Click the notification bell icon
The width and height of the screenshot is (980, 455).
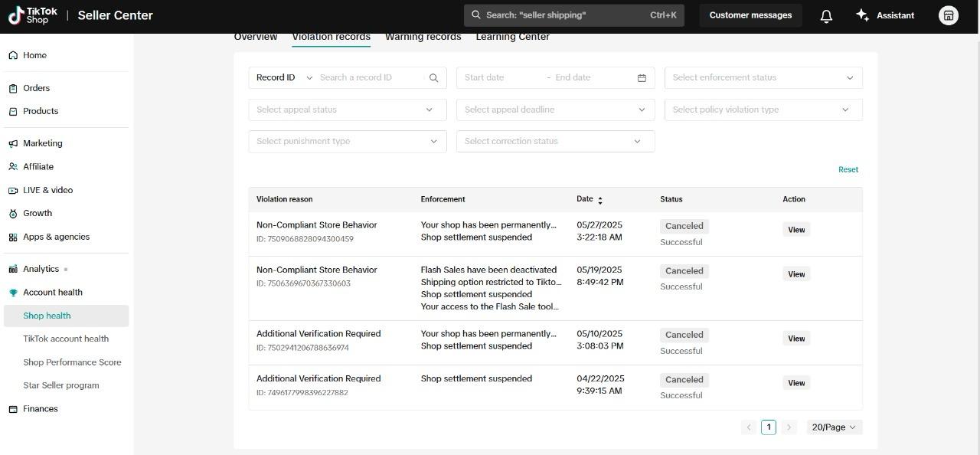[x=826, y=15]
